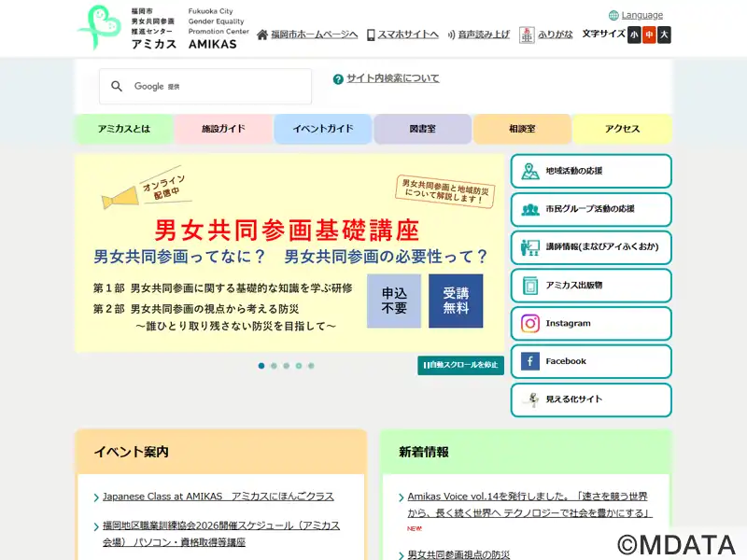Set text size to medium 中
Viewport: 747px width, 560px height.
(649, 35)
